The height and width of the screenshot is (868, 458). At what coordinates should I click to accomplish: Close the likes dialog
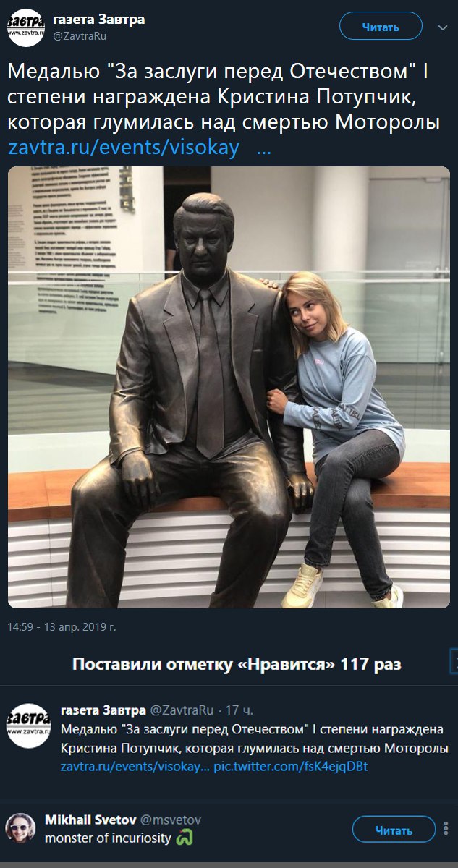pyautogui.click(x=454, y=662)
